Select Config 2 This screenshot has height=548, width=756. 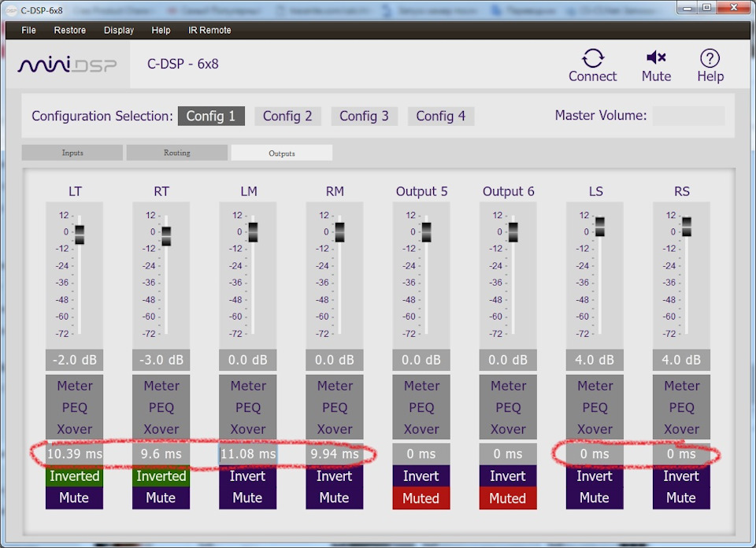(x=287, y=117)
